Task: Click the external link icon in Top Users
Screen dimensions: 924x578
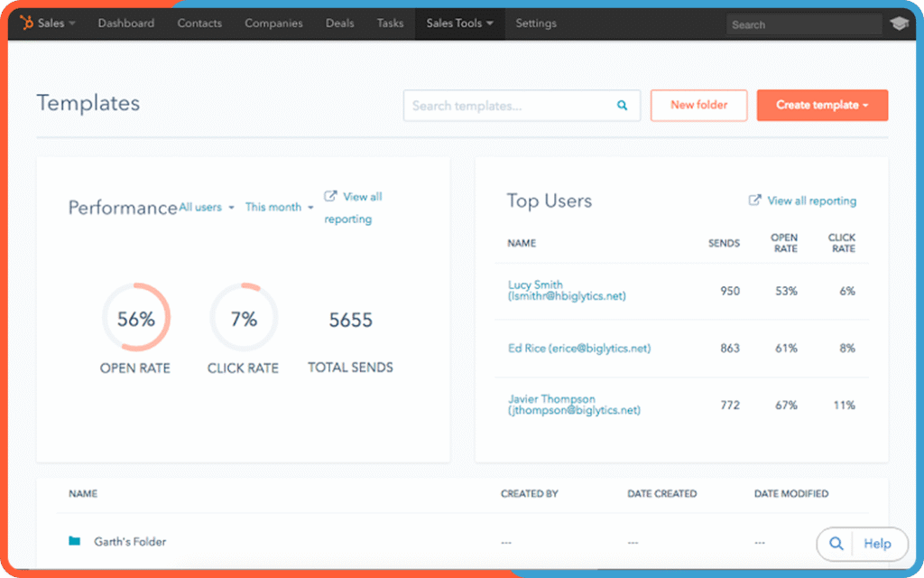Action: pyautogui.click(x=755, y=200)
